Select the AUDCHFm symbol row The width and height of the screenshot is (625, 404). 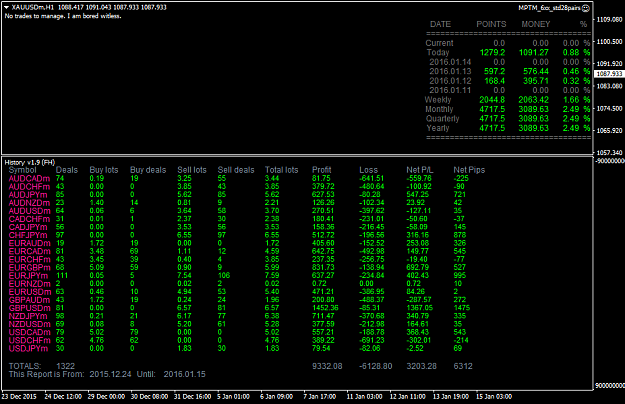(239, 186)
